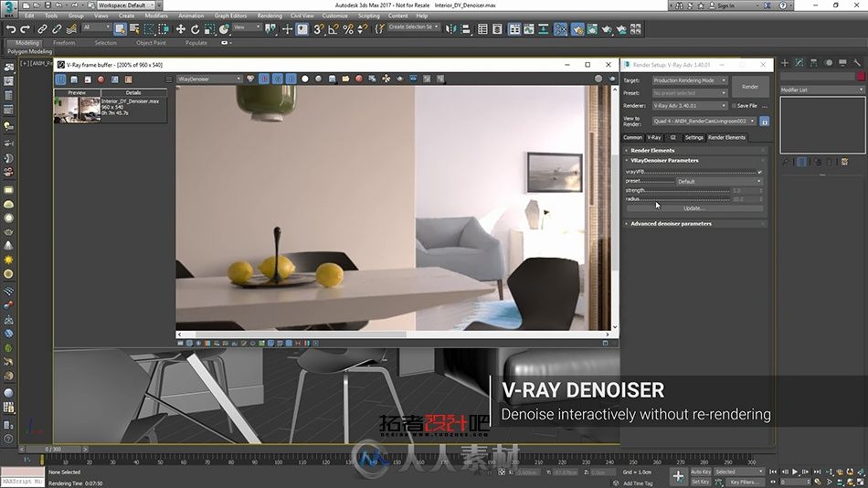
Task: Click the Align tool icon
Action: [x=466, y=29]
